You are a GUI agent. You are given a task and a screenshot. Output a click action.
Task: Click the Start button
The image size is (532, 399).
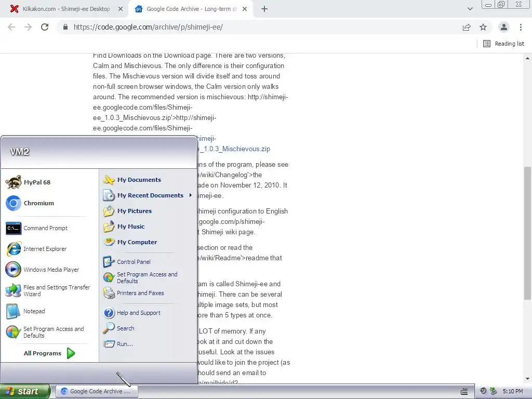(25, 391)
